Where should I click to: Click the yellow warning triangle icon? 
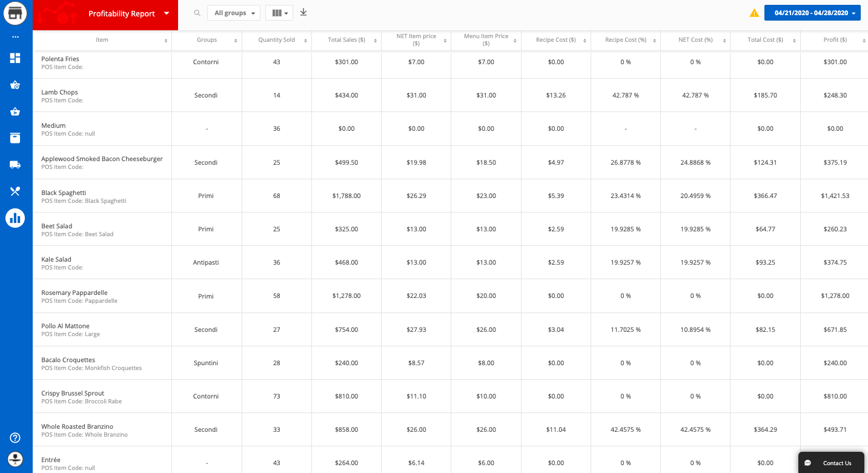pos(754,13)
